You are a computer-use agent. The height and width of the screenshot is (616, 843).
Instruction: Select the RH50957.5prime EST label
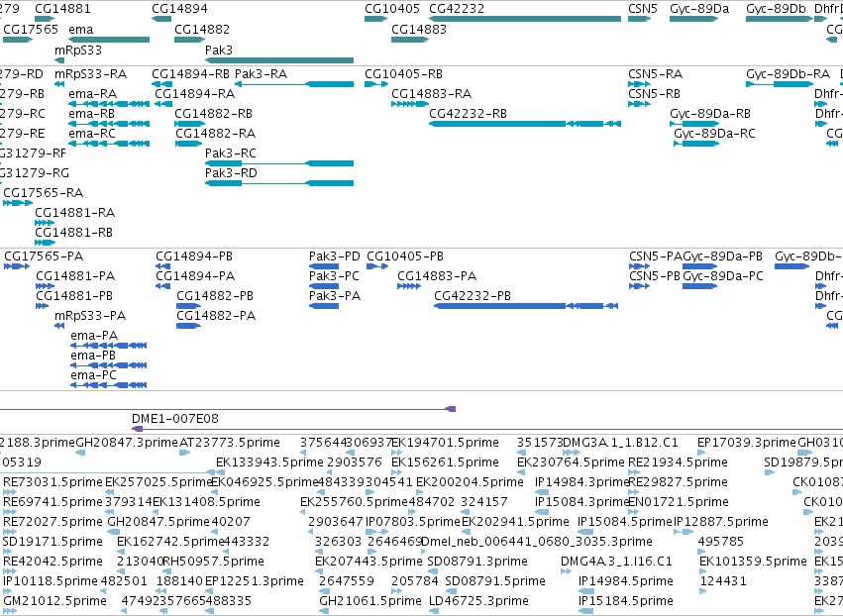(x=213, y=562)
